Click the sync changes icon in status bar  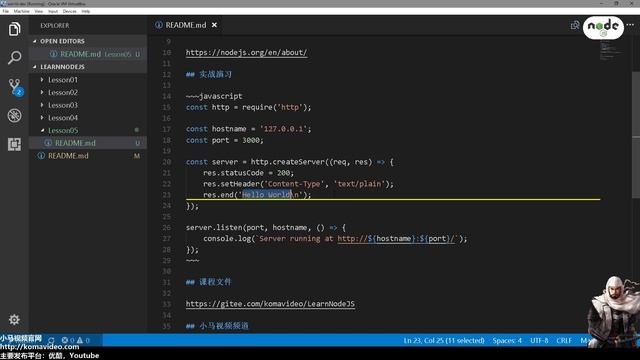tap(51, 340)
